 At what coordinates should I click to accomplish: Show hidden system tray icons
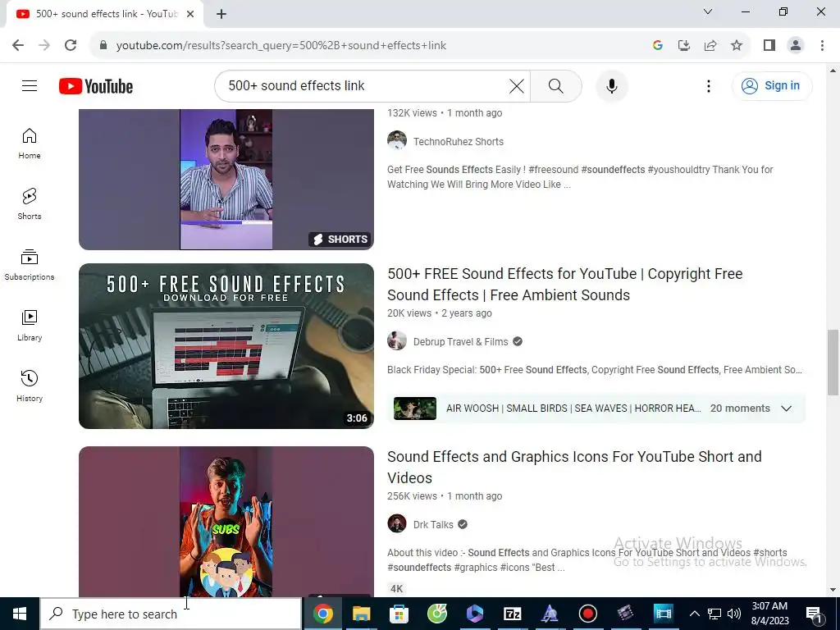click(694, 614)
